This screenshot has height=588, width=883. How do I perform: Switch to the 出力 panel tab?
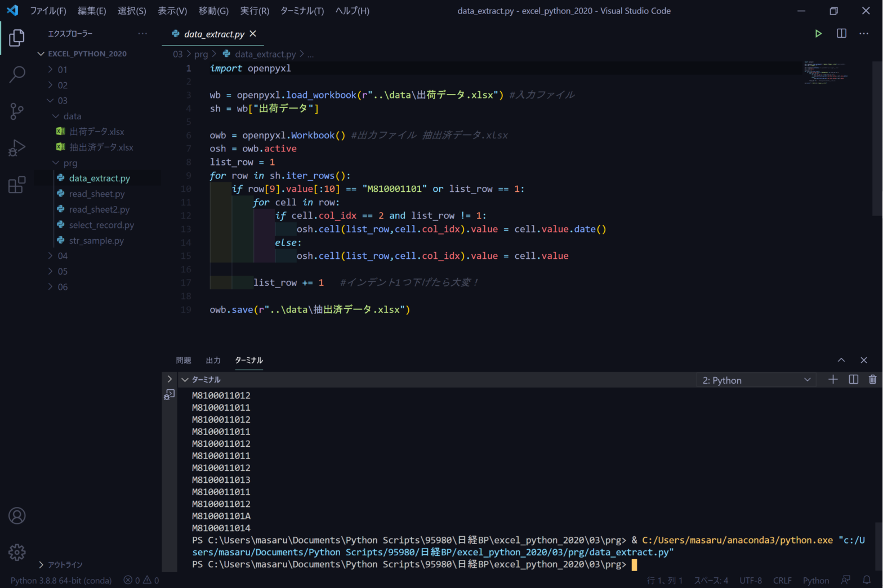pos(213,360)
